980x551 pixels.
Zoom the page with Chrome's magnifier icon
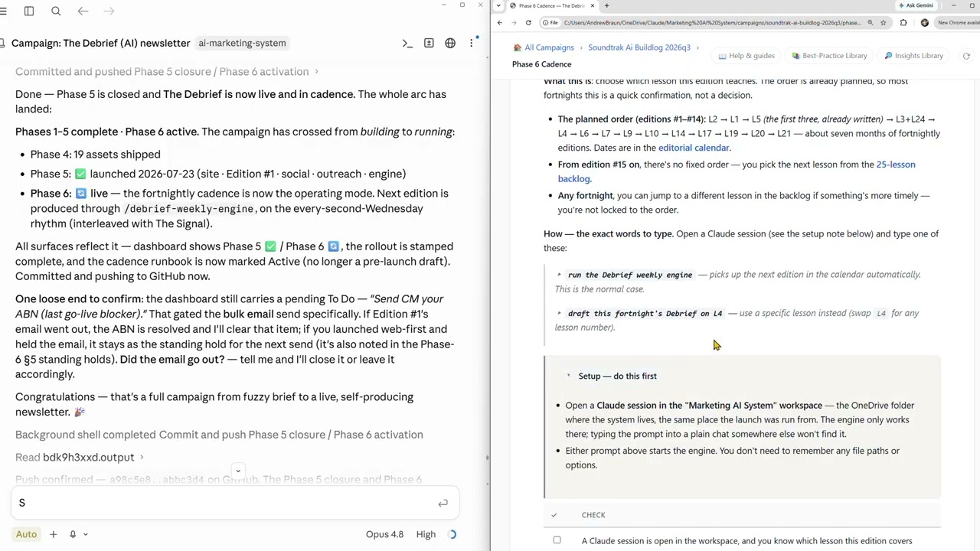870,23
